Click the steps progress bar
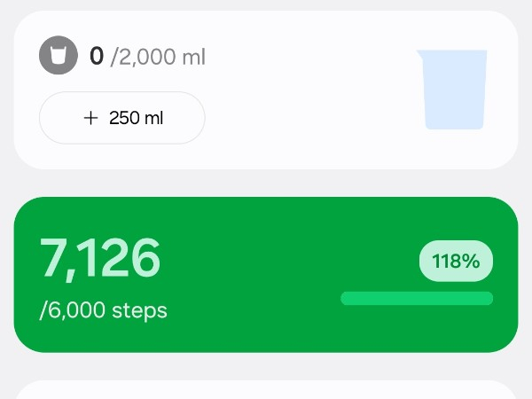The height and width of the screenshot is (399, 532). click(x=417, y=299)
